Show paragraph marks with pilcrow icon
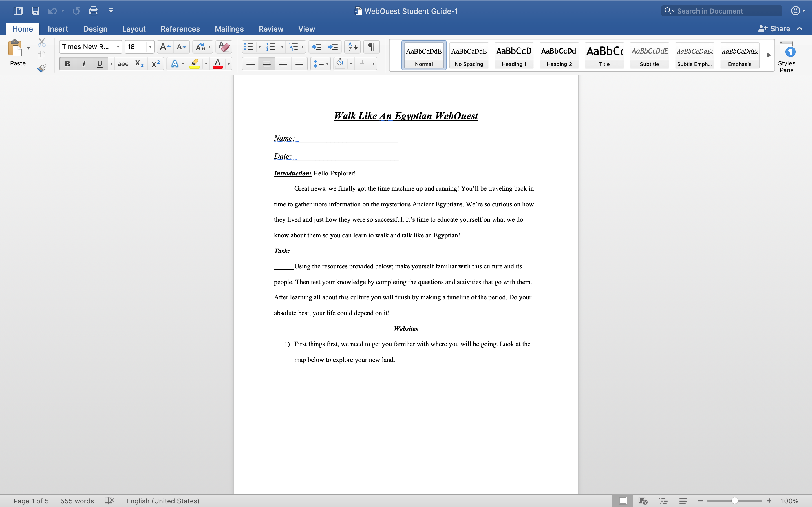The width and height of the screenshot is (812, 507). pos(371,46)
